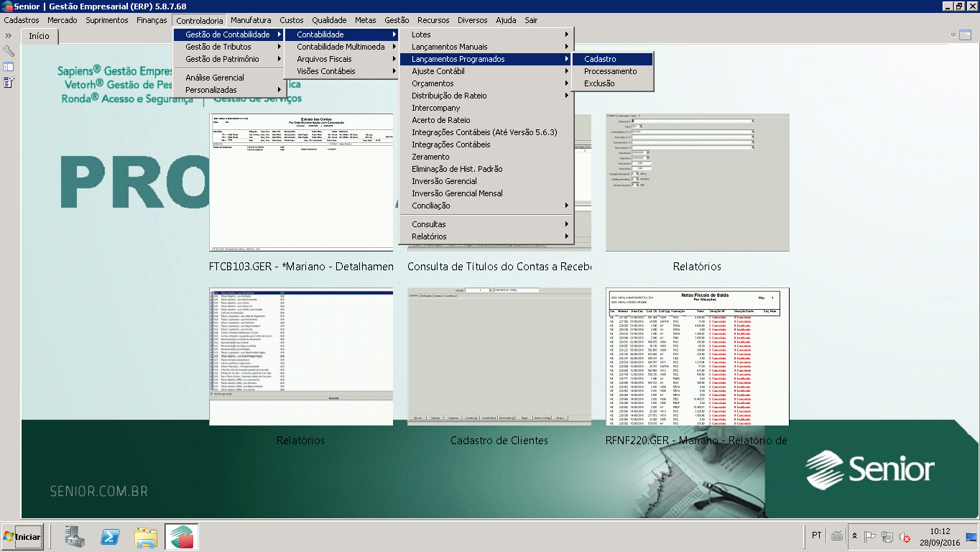This screenshot has height=552, width=980.
Task: Click the tabbed view icon at top right
Action: [x=965, y=34]
